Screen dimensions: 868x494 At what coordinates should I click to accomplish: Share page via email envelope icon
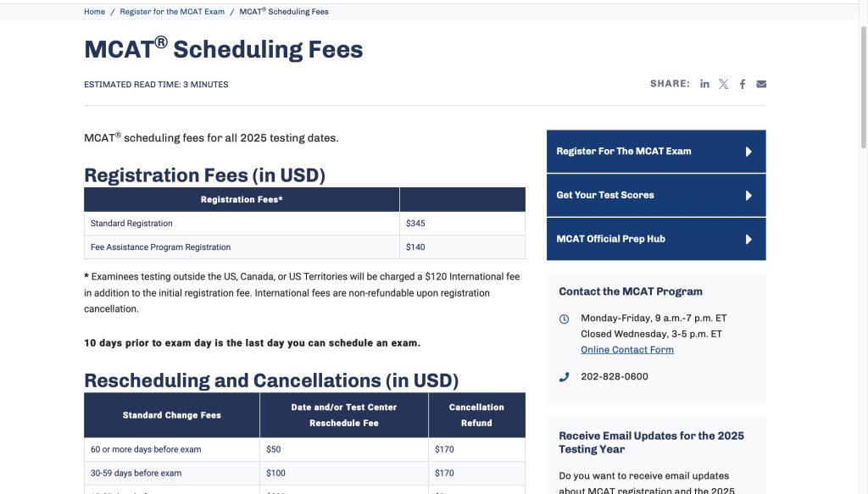coord(761,84)
